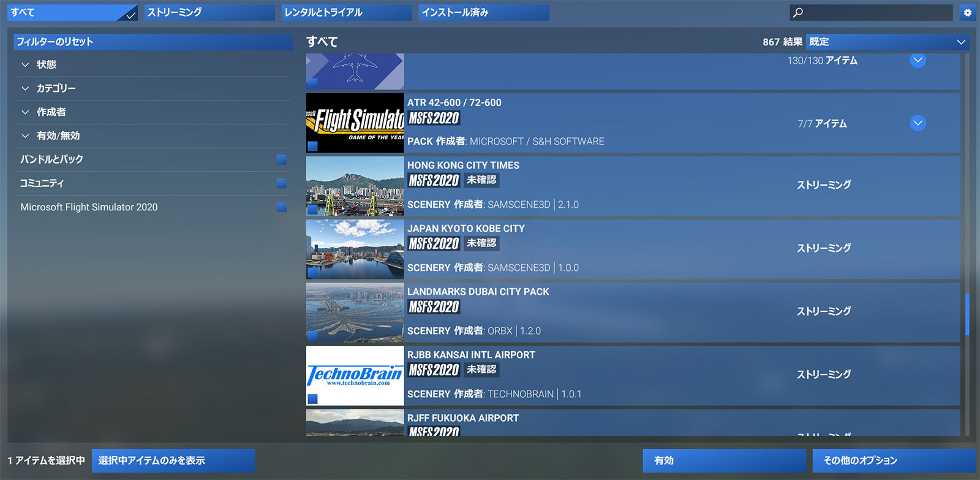Expand the 有効/無効 filter section
980x480 pixels.
click(153, 135)
